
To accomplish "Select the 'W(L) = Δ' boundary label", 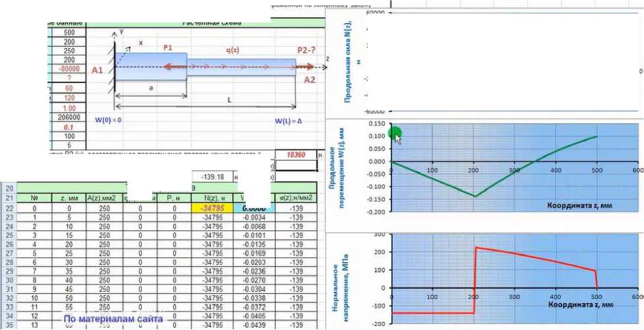I will 288,122.
